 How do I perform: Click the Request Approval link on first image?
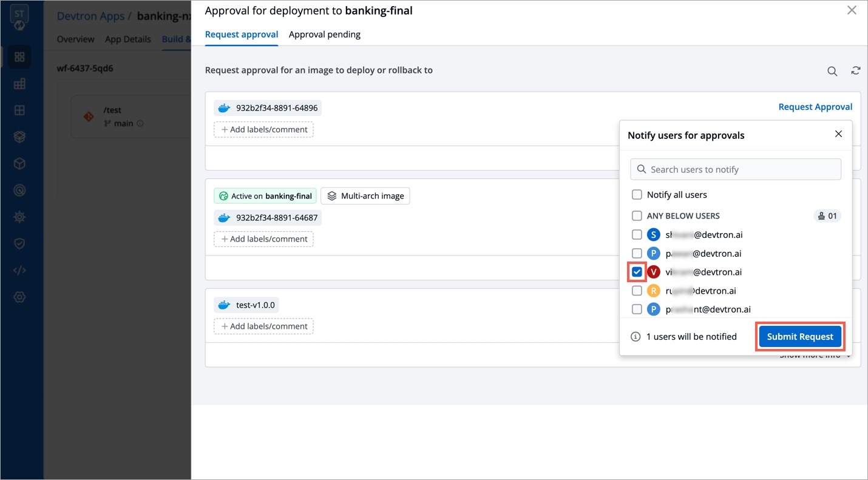tap(815, 107)
